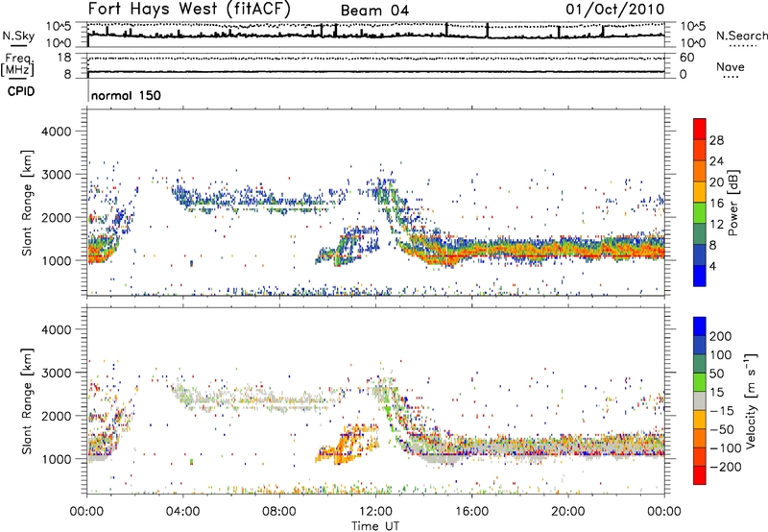This screenshot has height=532, width=768.
Task: Click the 'Nave' legend label
Action: [x=731, y=67]
